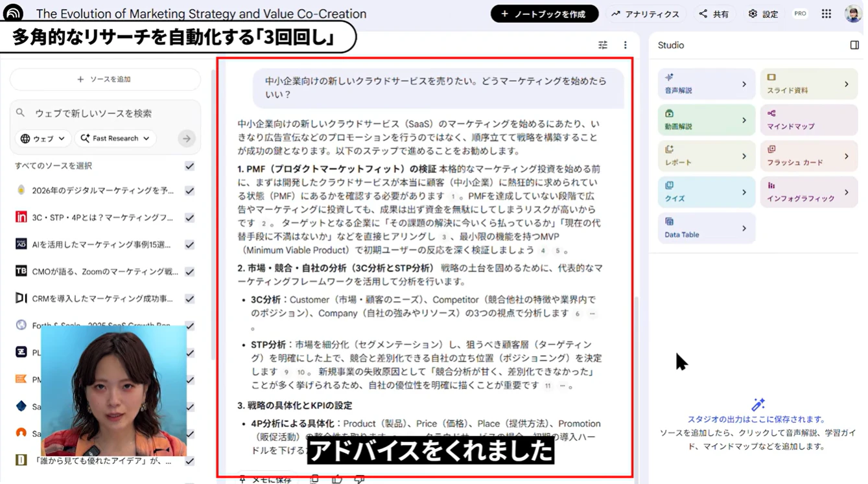Viewport: 868px width, 484px height.
Task: Expand the レポート card chevron
Action: (x=744, y=156)
